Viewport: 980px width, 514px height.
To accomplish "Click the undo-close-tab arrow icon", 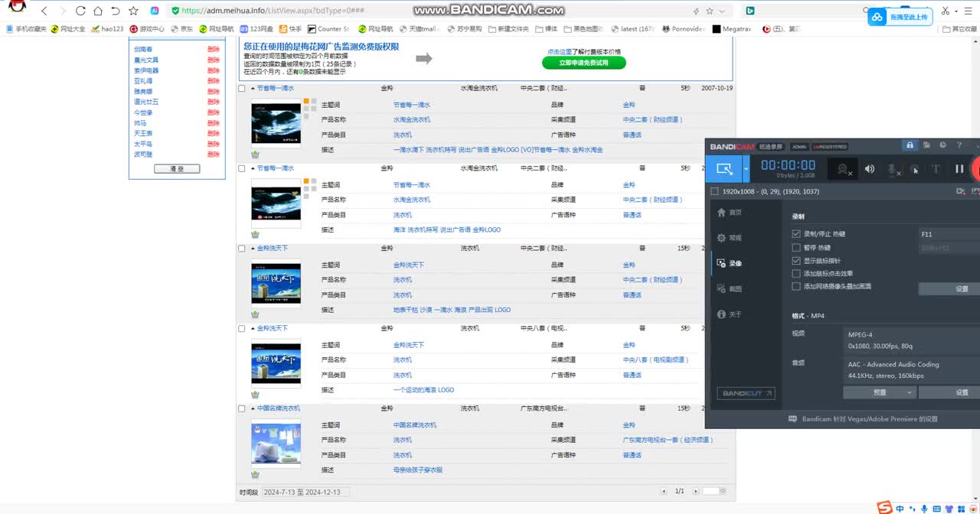I will 116,11.
